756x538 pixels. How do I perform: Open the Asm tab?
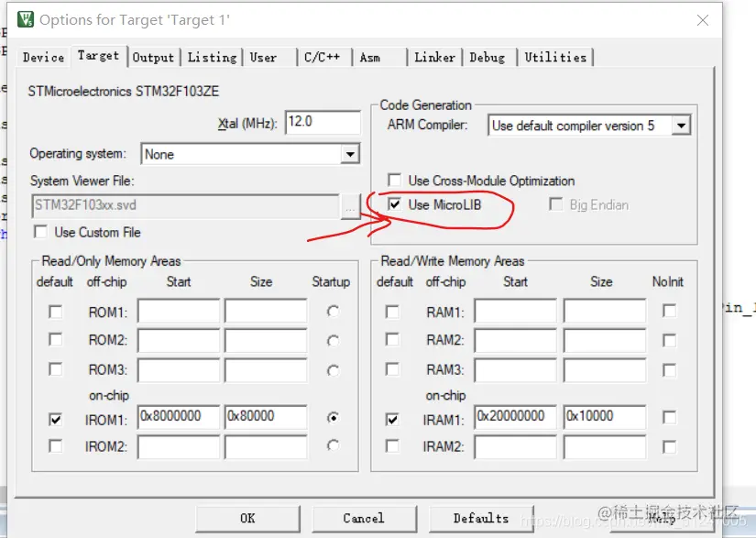(370, 58)
